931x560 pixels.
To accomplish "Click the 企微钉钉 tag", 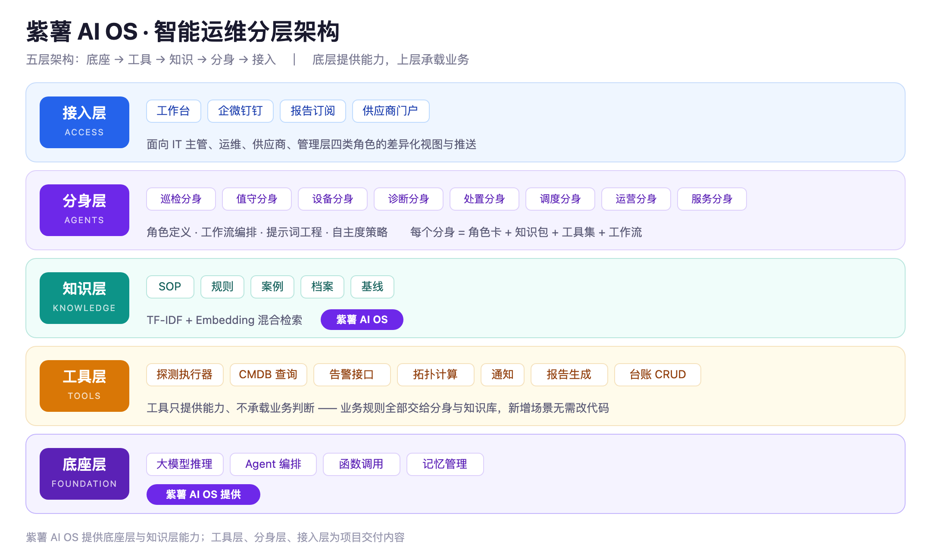I will 241,111.
